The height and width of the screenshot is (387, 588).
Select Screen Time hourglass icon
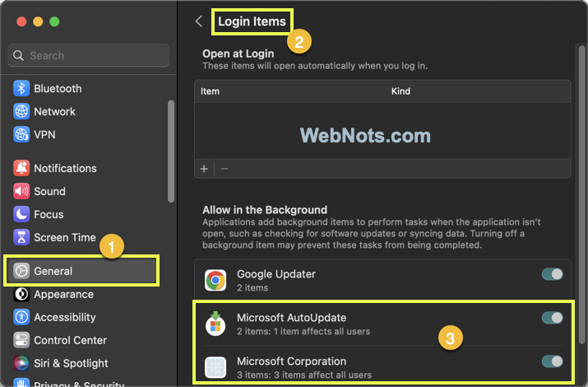pos(21,237)
